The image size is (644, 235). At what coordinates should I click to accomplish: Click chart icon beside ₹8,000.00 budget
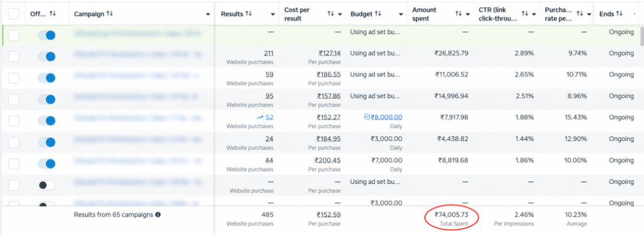pos(367,117)
